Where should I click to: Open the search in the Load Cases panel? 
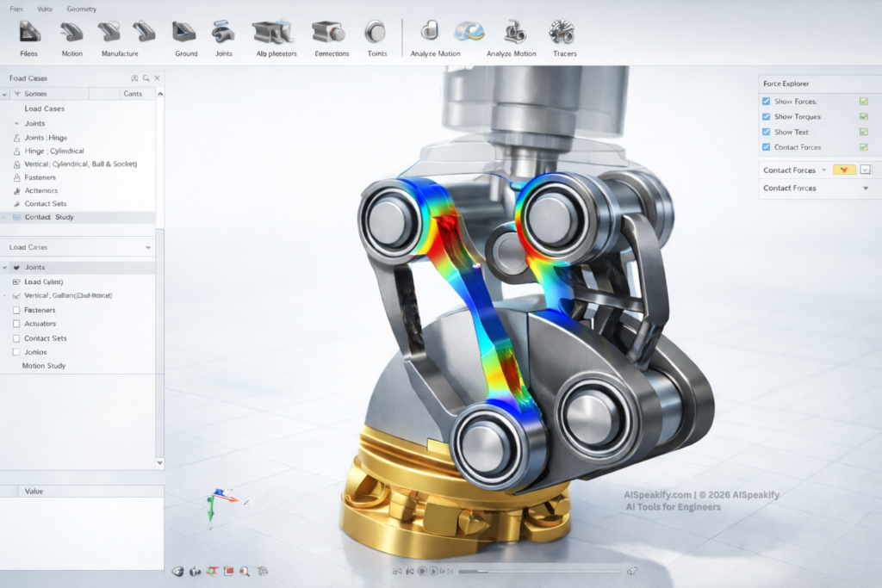145,77
